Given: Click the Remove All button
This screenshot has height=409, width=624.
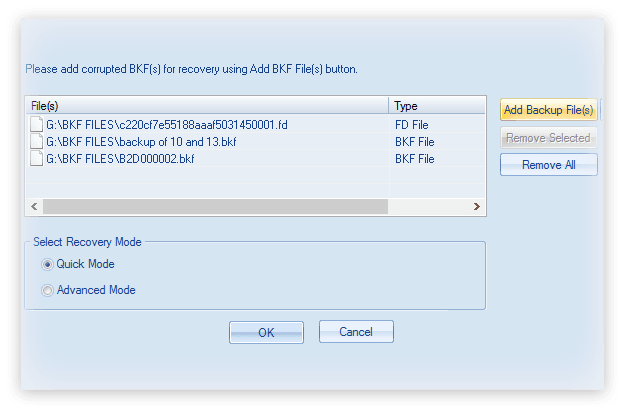Looking at the screenshot, I should coord(548,165).
